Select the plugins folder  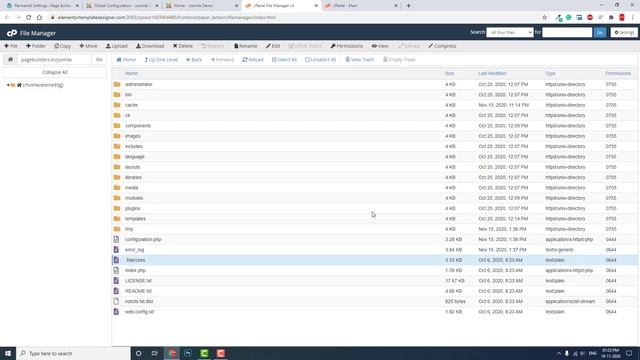coord(375,208)
